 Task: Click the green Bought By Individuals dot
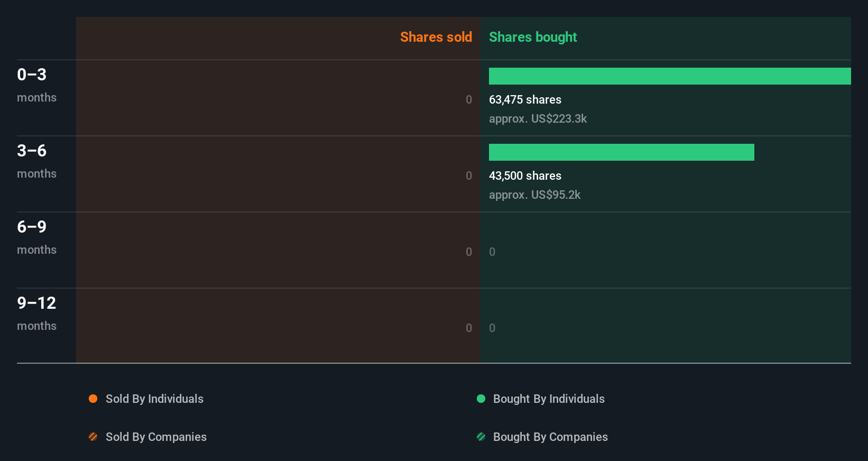pos(481,399)
